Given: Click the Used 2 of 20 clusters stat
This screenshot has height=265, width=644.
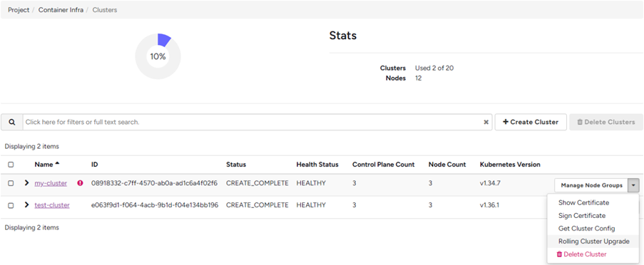Looking at the screenshot, I should pos(434,68).
